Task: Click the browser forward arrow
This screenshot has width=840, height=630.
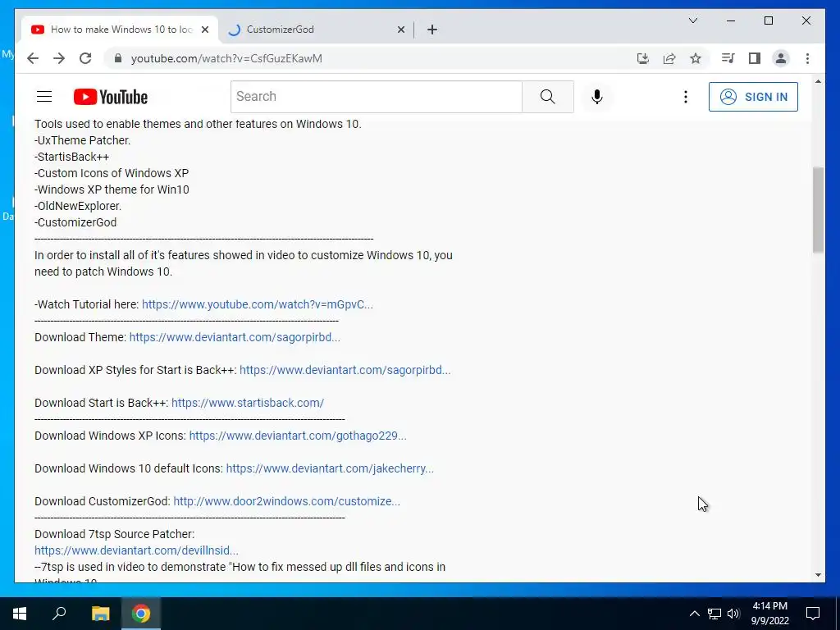Action: (59, 58)
